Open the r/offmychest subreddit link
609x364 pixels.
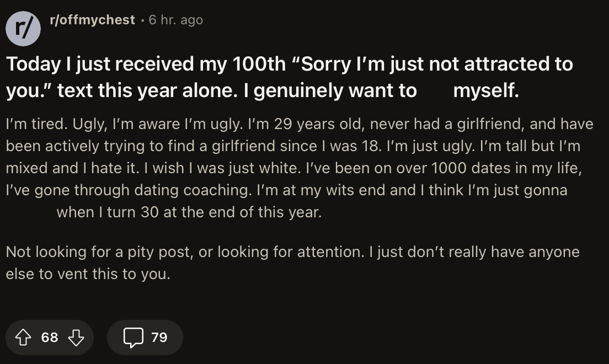[x=93, y=20]
